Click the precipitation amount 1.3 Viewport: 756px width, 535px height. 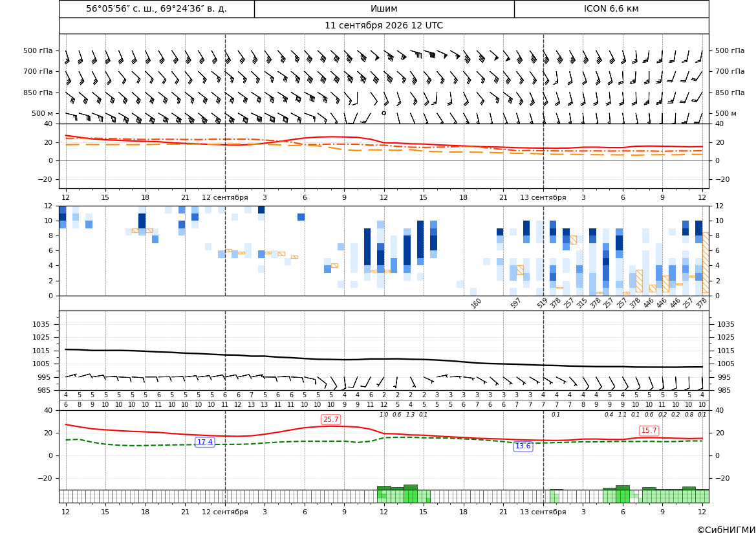click(410, 415)
